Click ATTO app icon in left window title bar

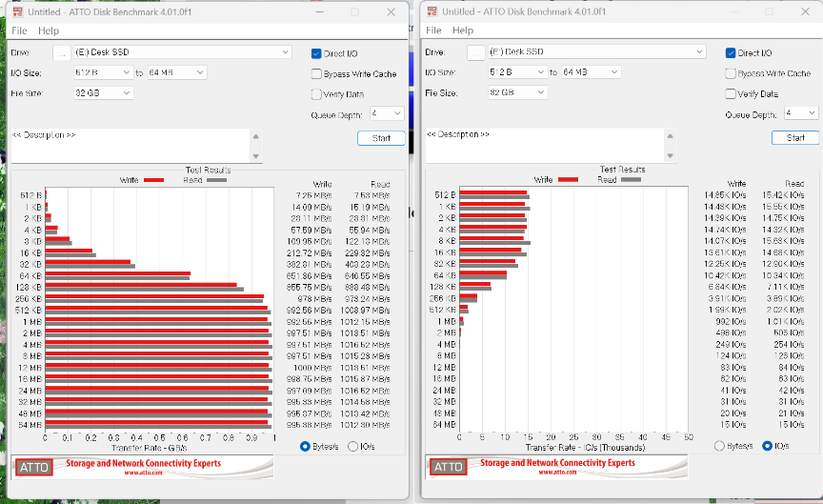[18, 12]
